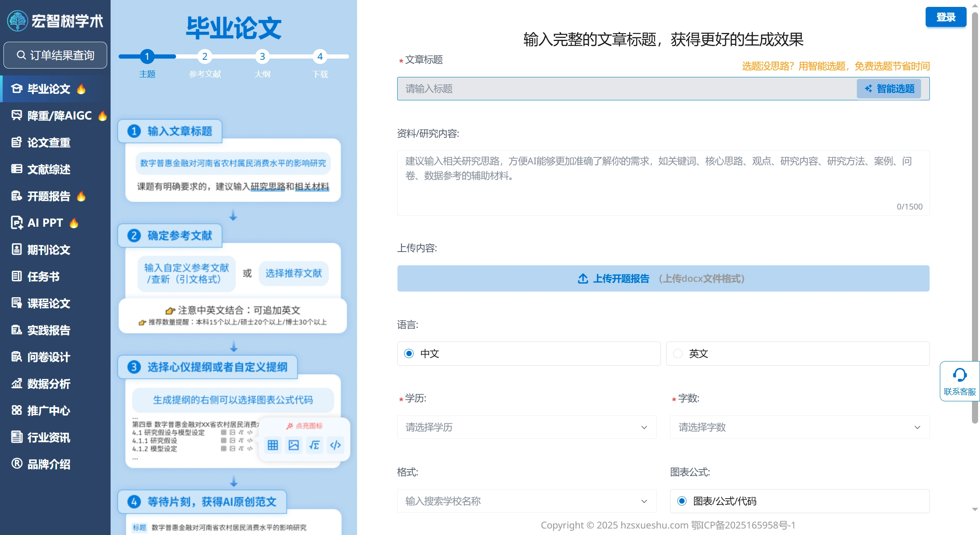Click the 登录 button
This screenshot has width=980, height=535.
pos(945,17)
